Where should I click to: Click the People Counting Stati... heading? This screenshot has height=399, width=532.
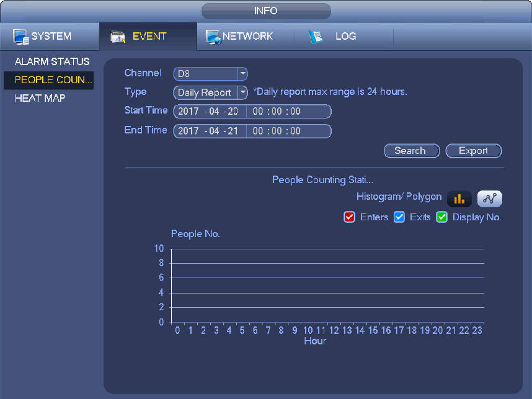coord(322,179)
